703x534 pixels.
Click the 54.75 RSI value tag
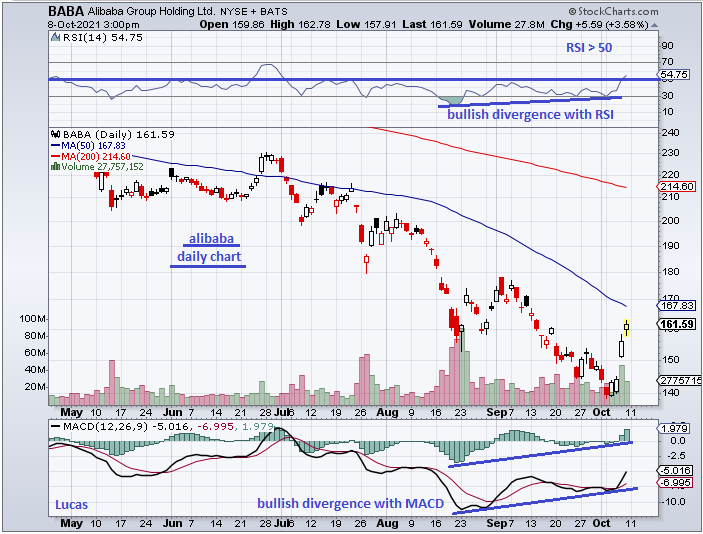pyautogui.click(x=673, y=74)
